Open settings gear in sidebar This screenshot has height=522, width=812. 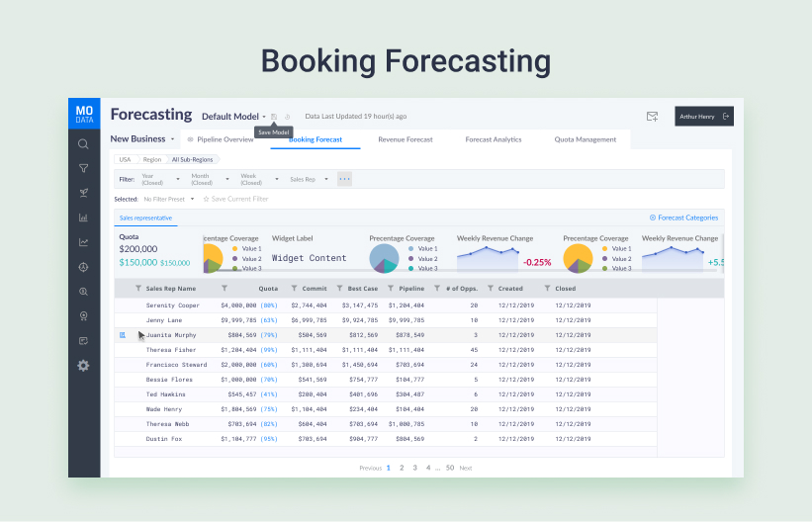pyautogui.click(x=83, y=366)
